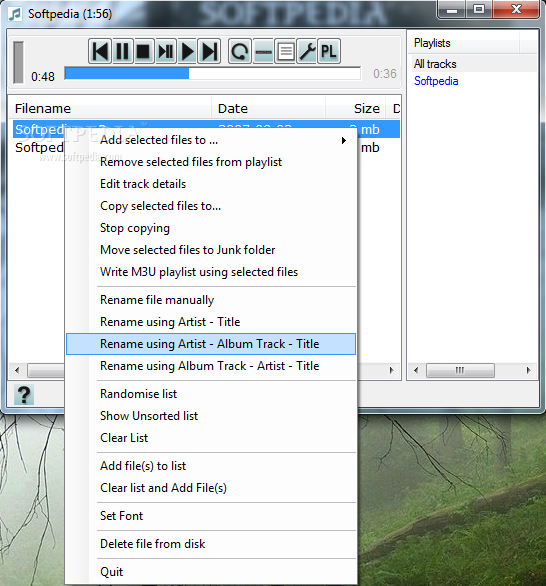The height and width of the screenshot is (586, 546).
Task: Open the 'Set Font' option
Action: point(211,516)
